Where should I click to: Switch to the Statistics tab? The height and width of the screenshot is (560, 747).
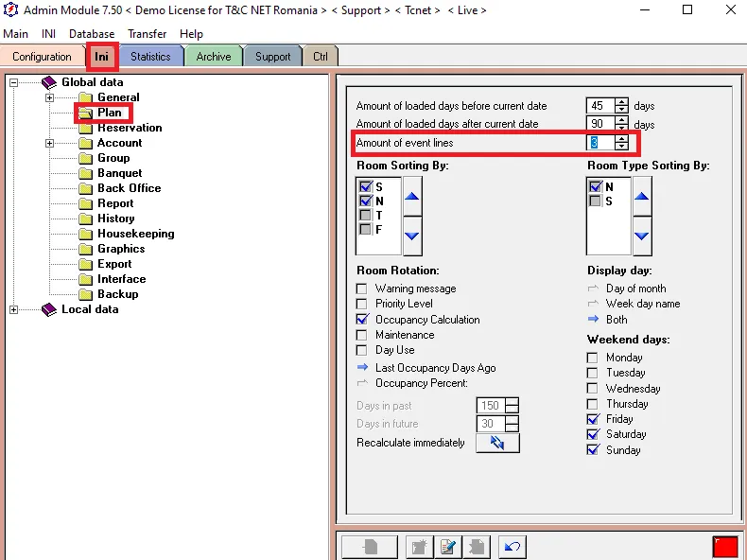pos(150,57)
